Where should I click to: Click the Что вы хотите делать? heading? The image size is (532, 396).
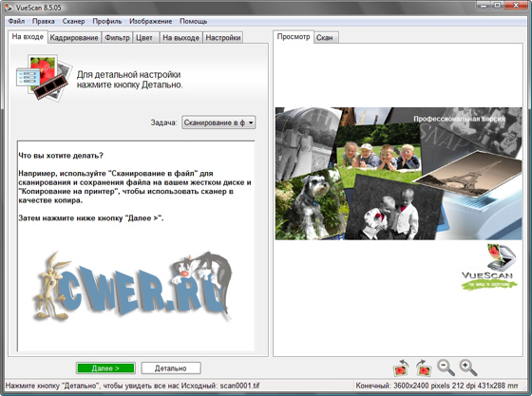pyautogui.click(x=61, y=156)
